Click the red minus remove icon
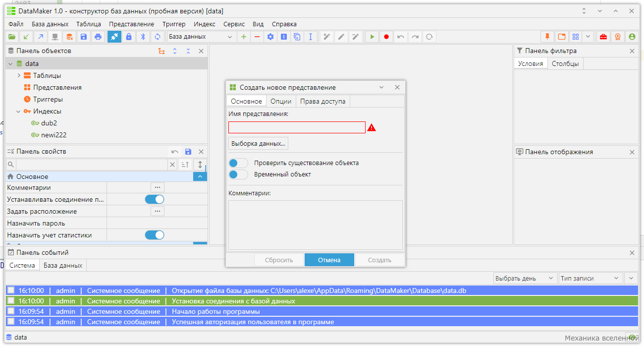This screenshot has height=347, width=644. [257, 37]
